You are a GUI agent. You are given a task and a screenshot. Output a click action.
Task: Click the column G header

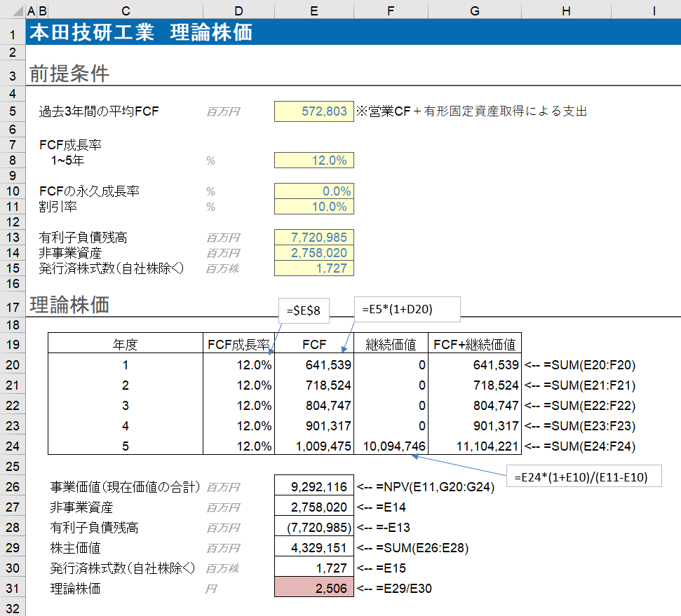[x=475, y=11]
